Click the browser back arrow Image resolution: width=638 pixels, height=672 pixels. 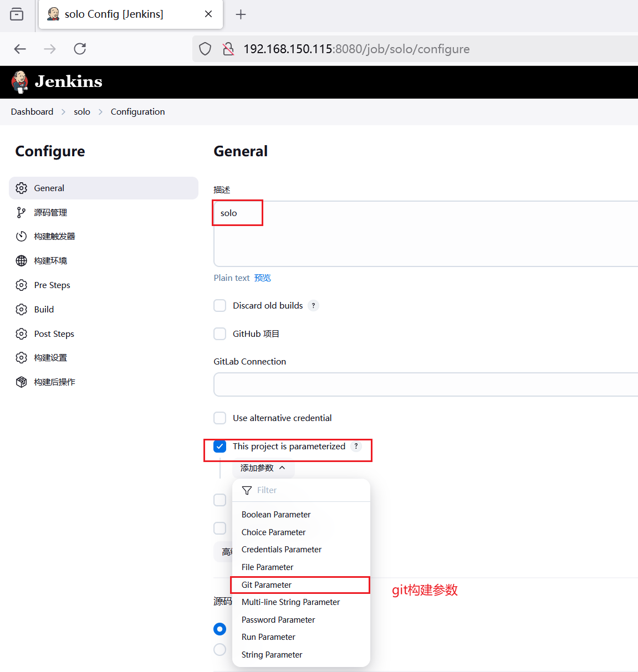[21, 49]
